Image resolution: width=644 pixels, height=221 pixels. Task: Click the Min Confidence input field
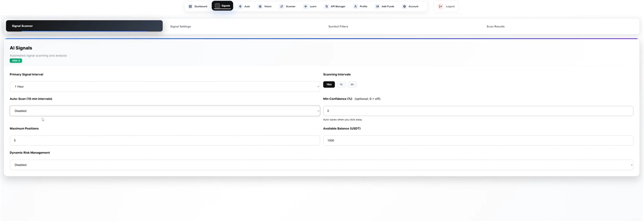coord(478,111)
